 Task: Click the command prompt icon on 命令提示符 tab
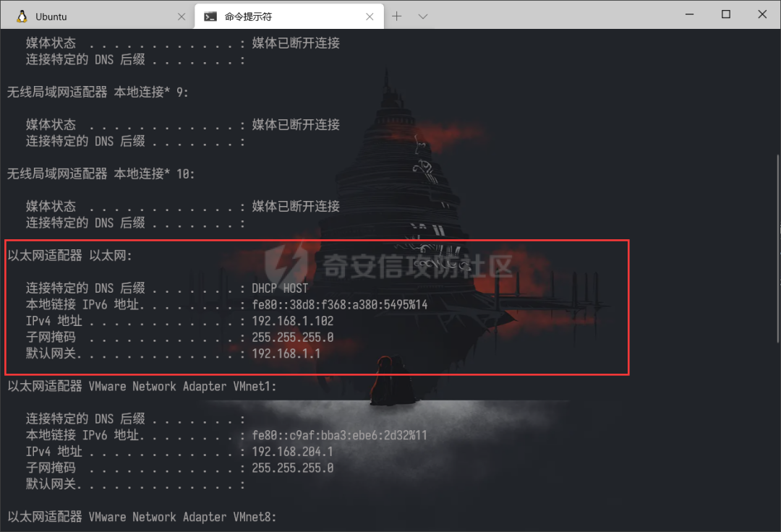point(210,17)
